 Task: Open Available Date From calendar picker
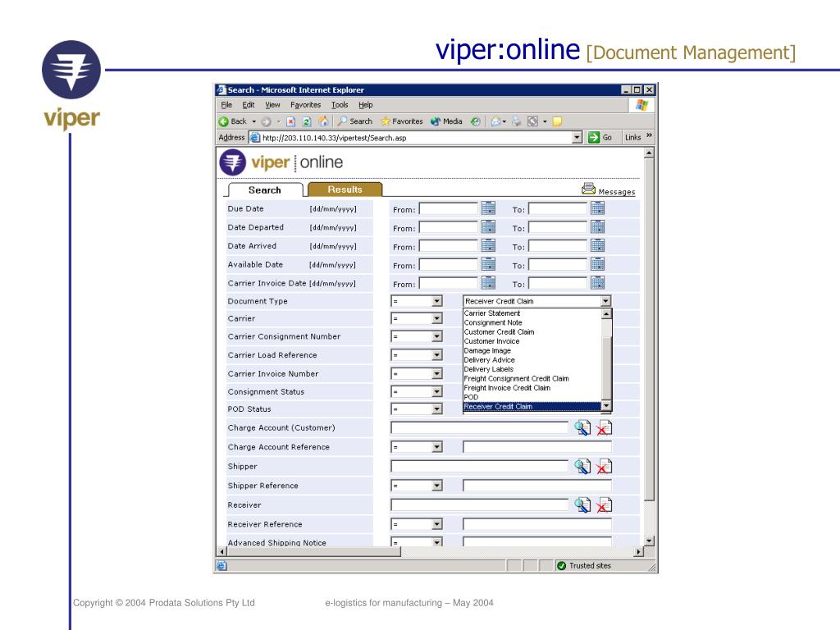[488, 264]
